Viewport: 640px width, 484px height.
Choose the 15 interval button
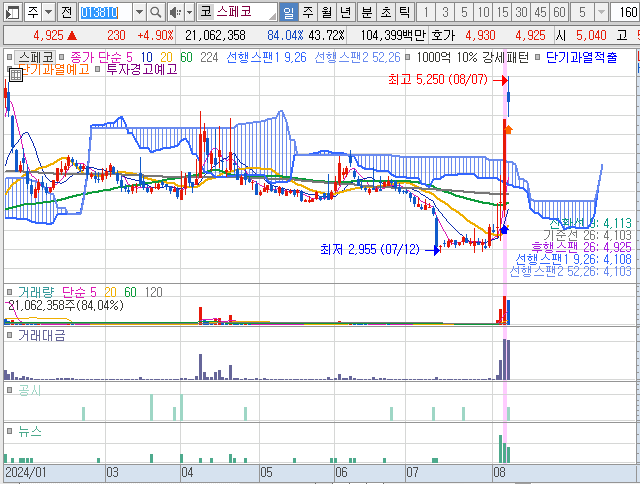[x=502, y=13]
